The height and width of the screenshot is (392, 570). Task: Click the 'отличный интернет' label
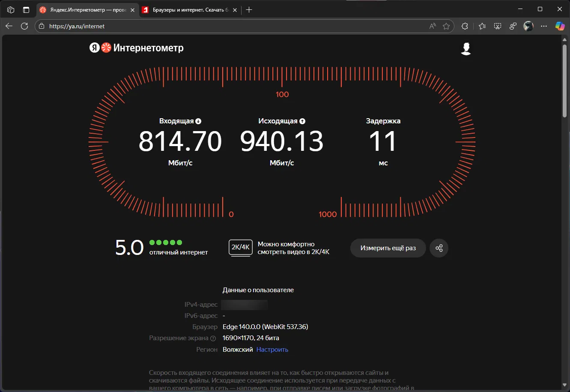pos(179,252)
